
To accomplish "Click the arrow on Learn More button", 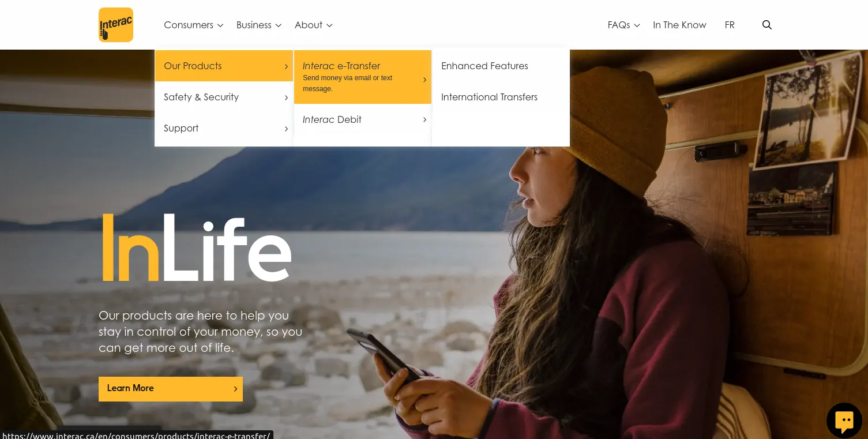I will (x=235, y=389).
